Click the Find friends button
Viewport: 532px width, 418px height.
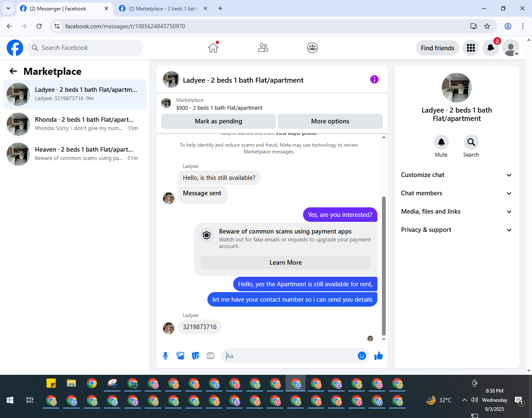pyautogui.click(x=438, y=48)
